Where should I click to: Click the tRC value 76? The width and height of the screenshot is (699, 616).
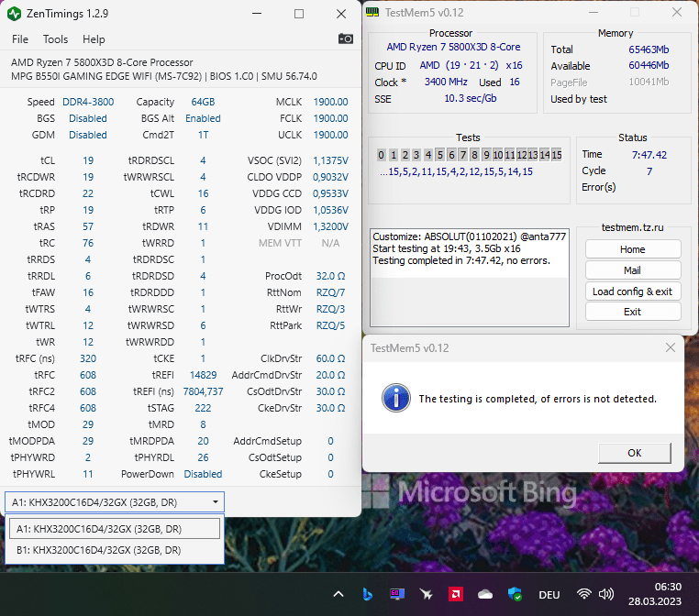pyautogui.click(x=88, y=243)
